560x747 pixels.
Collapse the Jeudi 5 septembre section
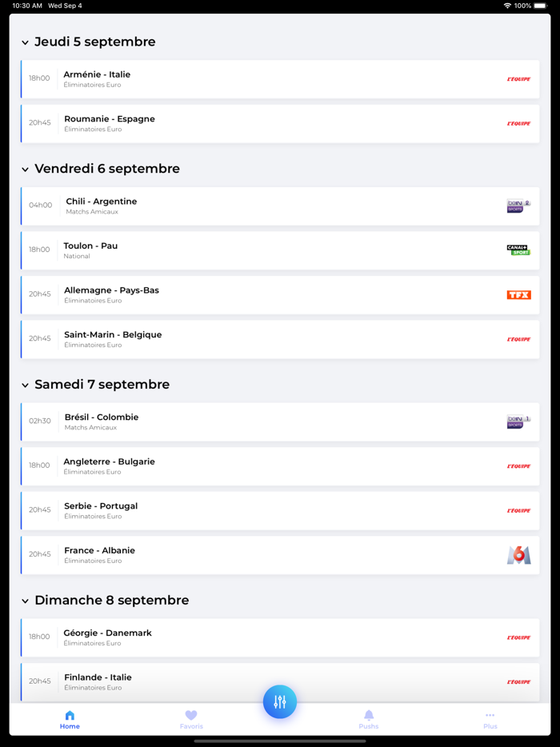point(26,42)
